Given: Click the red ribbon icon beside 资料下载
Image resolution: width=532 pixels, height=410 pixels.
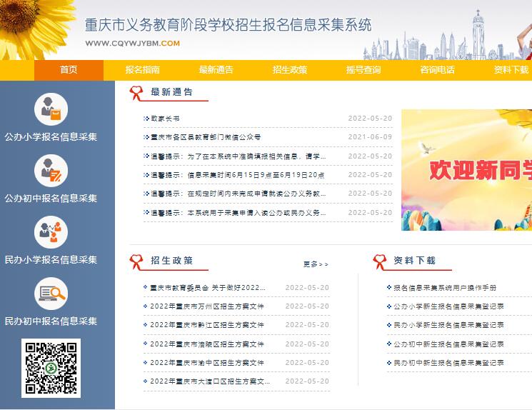Looking at the screenshot, I should (x=379, y=261).
